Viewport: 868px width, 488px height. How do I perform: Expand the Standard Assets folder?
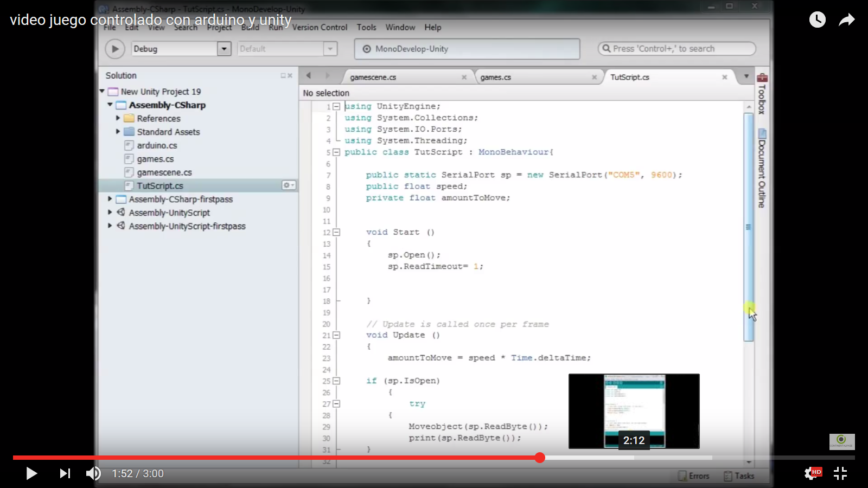click(118, 131)
